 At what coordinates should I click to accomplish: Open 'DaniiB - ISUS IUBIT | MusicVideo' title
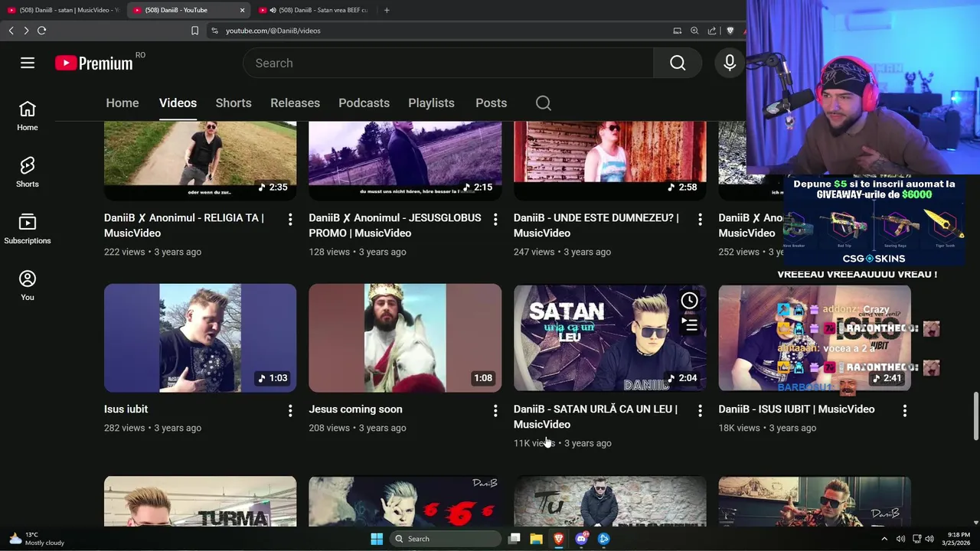(x=796, y=409)
